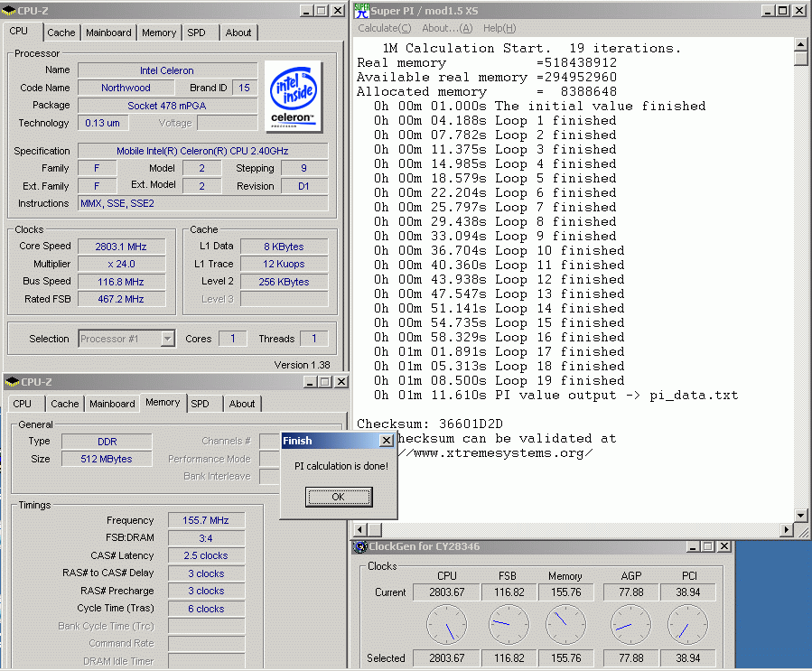The image size is (812, 671).
Task: Switch to Memory tab in top CPU-Z
Action: pos(159,33)
